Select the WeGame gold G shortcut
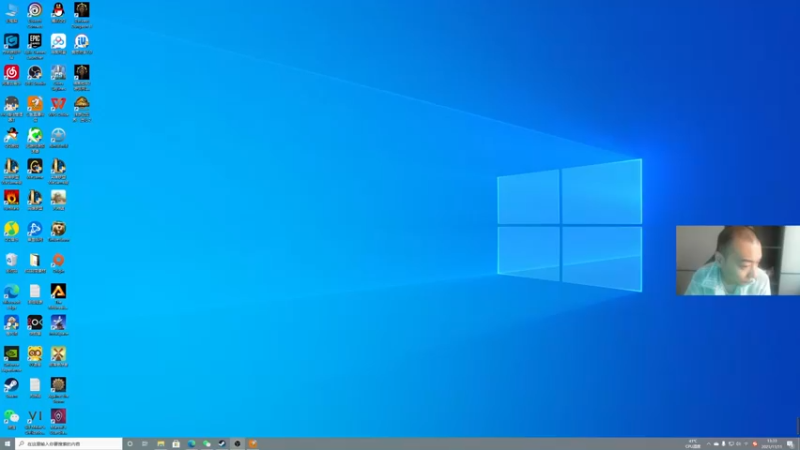This screenshot has width=800, height=450. (x=35, y=169)
